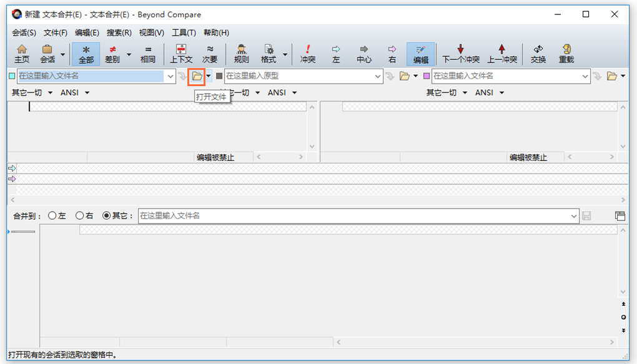Select the 左 merge-to radio button
The width and height of the screenshot is (637, 364).
52,215
